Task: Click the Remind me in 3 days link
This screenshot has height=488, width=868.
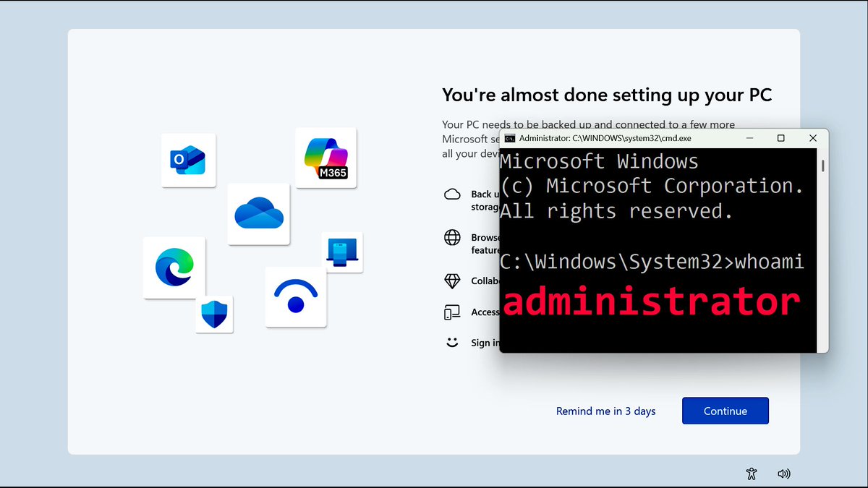Action: pyautogui.click(x=605, y=411)
